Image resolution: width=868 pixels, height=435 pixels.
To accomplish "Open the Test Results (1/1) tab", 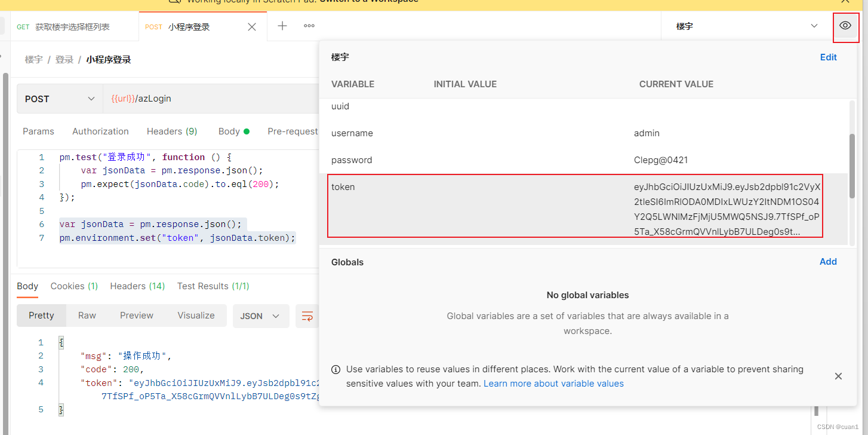I will click(x=213, y=286).
